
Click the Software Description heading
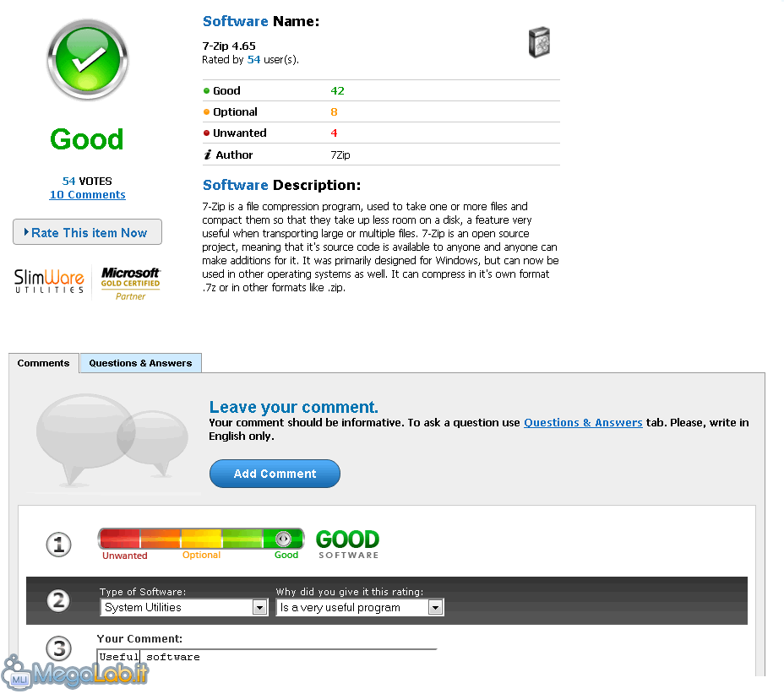tap(281, 186)
